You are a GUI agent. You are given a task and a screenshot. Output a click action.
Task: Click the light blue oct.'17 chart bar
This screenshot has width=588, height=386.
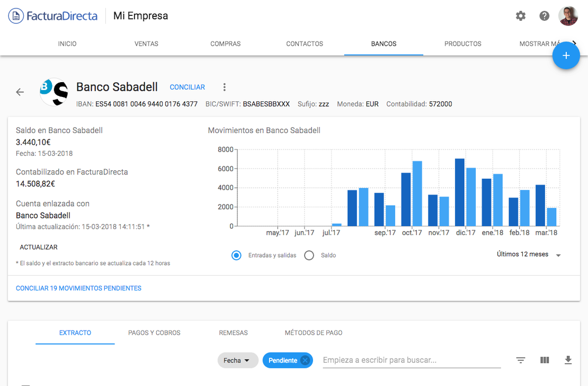417,194
